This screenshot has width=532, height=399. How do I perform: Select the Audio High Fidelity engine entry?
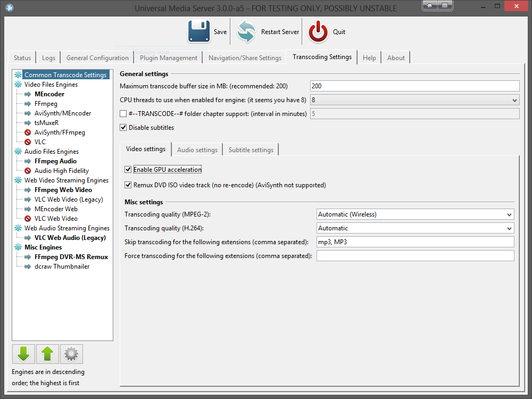point(62,171)
